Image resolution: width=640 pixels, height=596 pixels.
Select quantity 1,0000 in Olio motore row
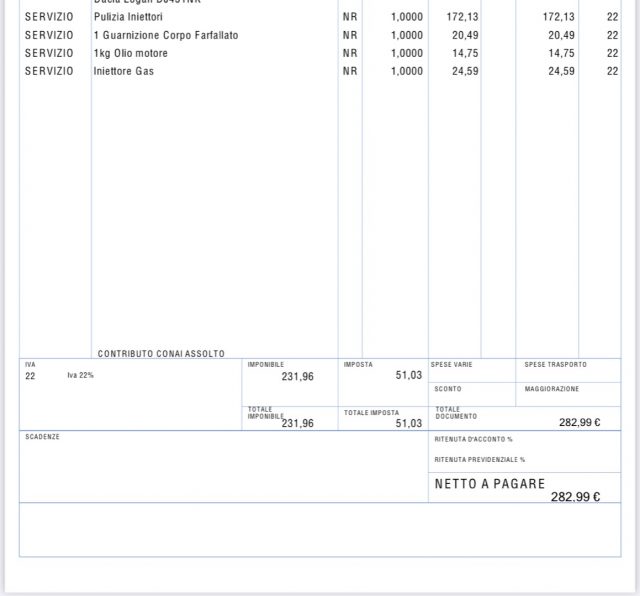pyautogui.click(x=407, y=53)
